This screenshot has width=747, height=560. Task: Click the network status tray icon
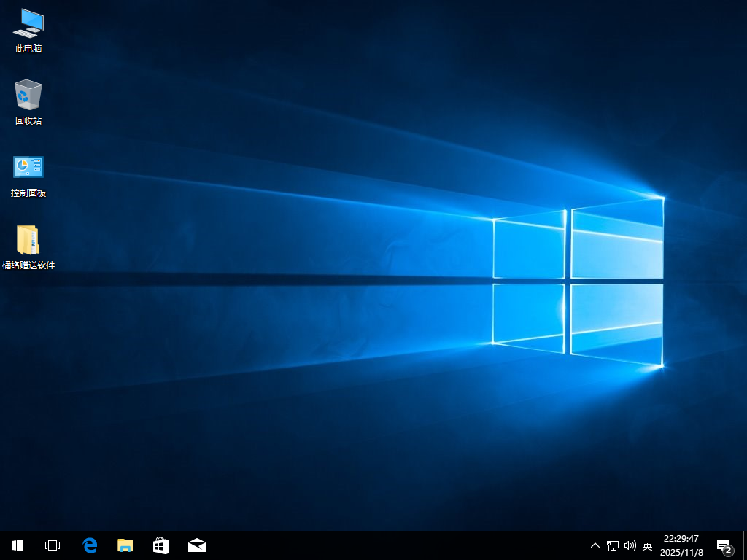(613, 545)
